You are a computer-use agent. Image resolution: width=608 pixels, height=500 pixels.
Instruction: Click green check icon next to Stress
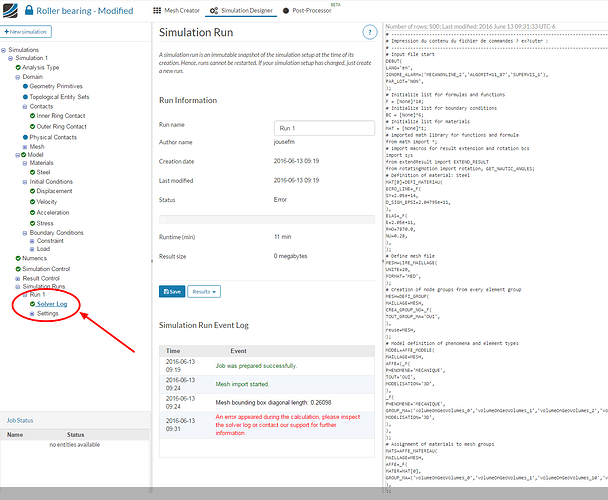tap(33, 223)
